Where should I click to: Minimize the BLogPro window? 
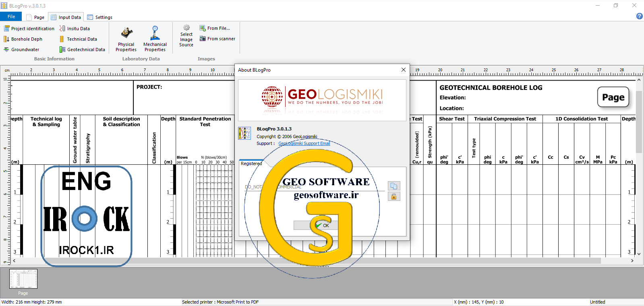click(x=598, y=6)
